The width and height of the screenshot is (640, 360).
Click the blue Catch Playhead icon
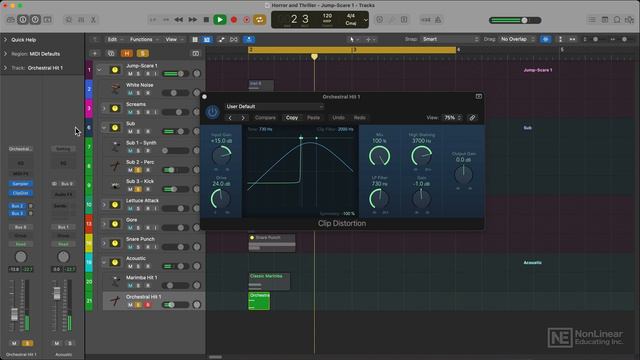pos(249,40)
